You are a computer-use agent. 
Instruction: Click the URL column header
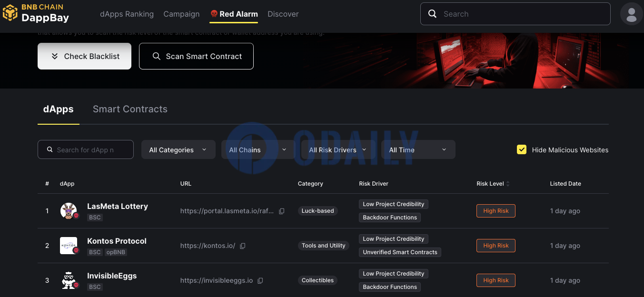click(x=186, y=184)
